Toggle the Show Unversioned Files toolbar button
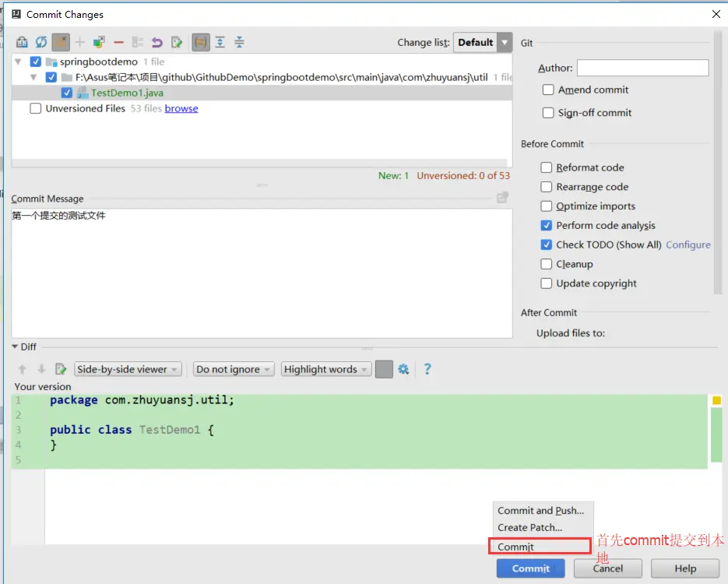 (x=61, y=42)
